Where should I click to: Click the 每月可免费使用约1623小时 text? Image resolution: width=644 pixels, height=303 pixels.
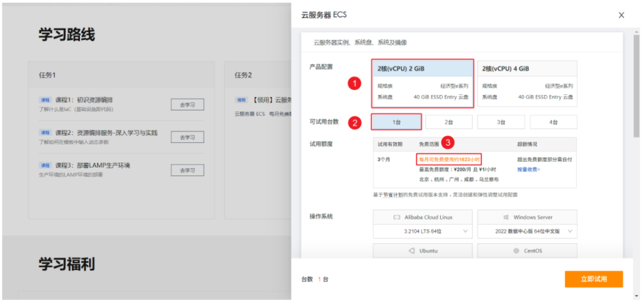pyautogui.click(x=449, y=159)
